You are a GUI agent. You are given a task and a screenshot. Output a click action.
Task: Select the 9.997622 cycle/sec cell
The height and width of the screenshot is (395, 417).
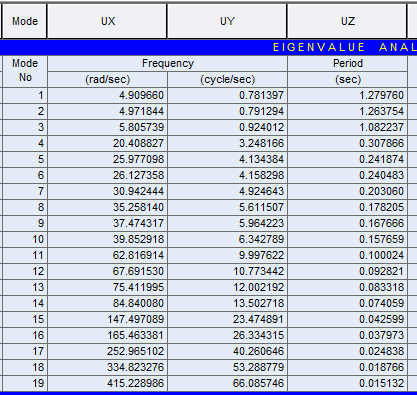(x=227, y=255)
